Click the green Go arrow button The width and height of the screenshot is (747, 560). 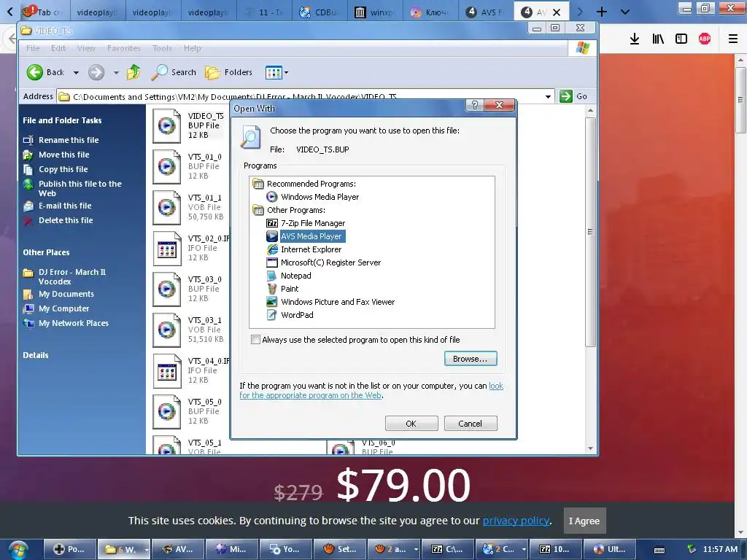565,96
